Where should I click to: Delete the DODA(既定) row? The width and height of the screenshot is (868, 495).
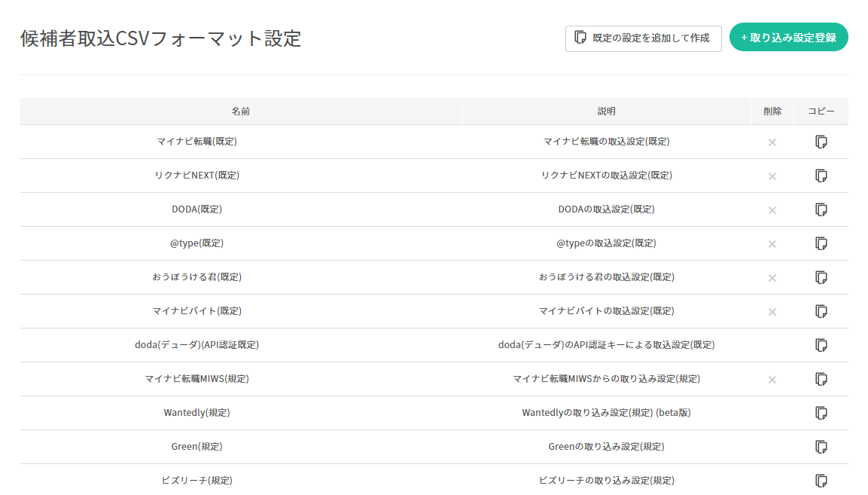(x=772, y=210)
